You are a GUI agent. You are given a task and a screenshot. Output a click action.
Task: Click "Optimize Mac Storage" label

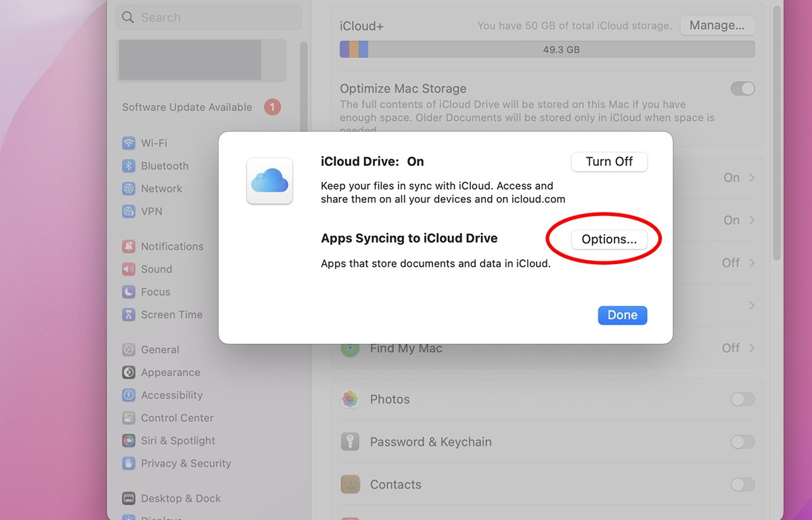[403, 89]
